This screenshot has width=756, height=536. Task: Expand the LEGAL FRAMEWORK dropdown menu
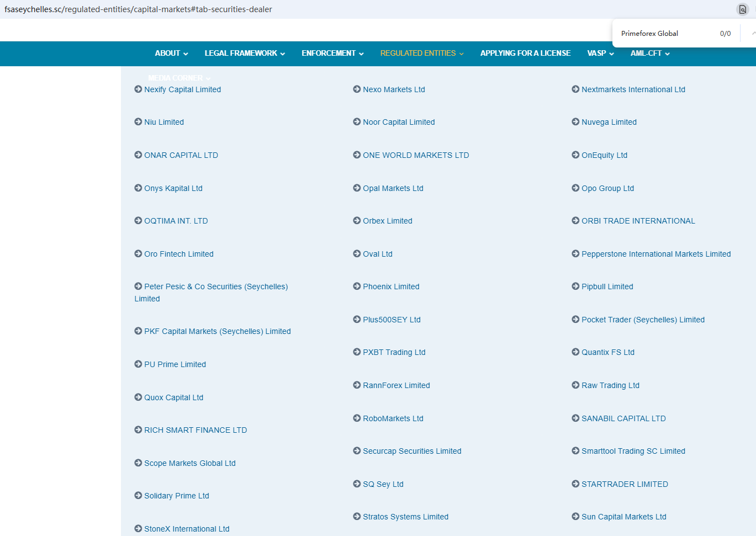click(245, 53)
